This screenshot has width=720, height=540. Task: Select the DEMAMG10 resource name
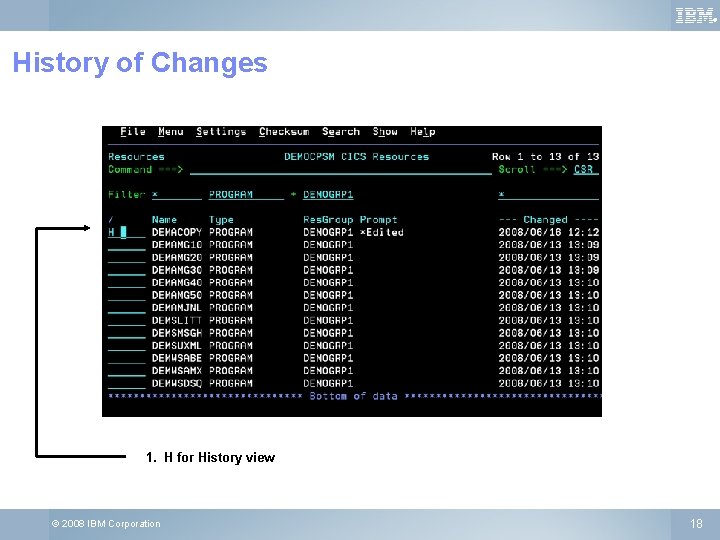[x=177, y=245]
